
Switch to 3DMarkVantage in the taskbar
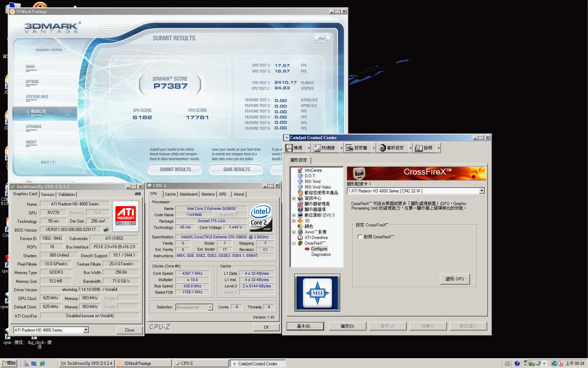[144, 363]
